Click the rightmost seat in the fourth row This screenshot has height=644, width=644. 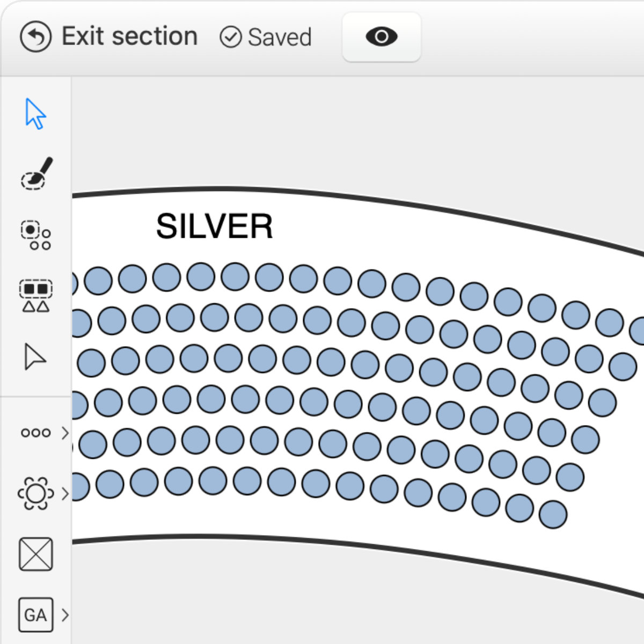(x=602, y=402)
